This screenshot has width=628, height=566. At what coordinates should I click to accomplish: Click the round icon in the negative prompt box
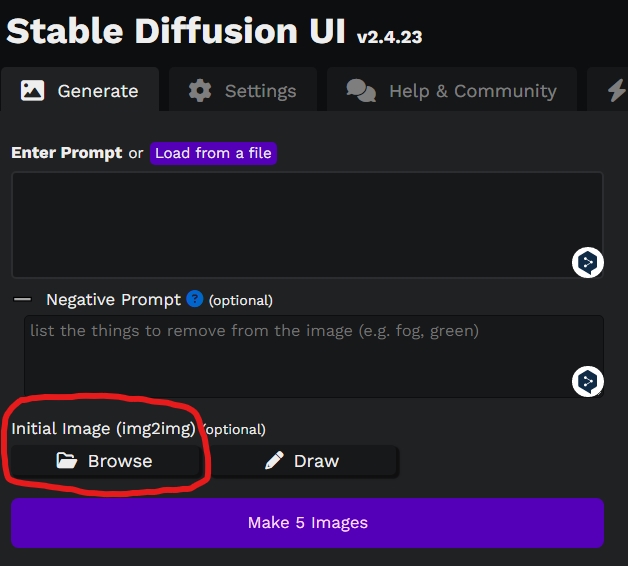coord(588,381)
